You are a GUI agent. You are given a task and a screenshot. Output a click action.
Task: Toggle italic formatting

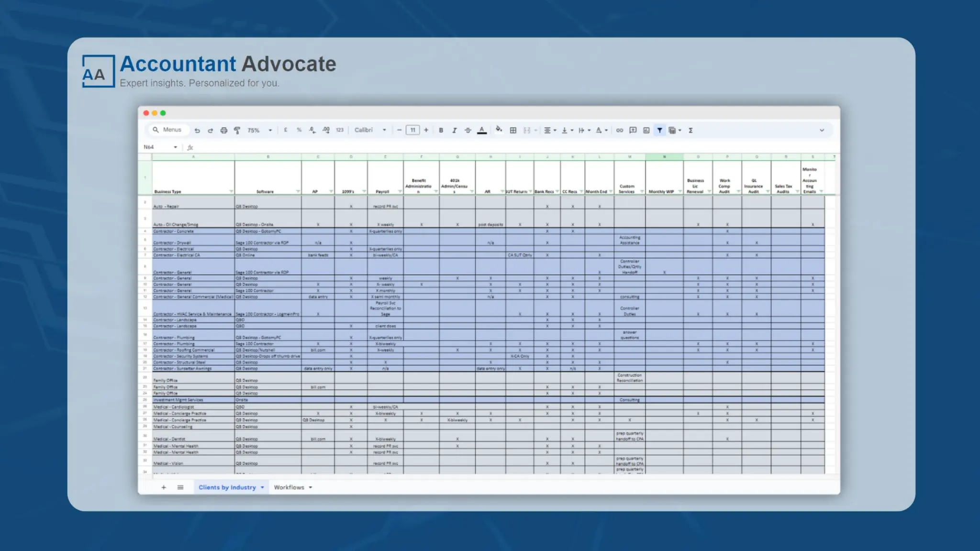[x=454, y=130]
